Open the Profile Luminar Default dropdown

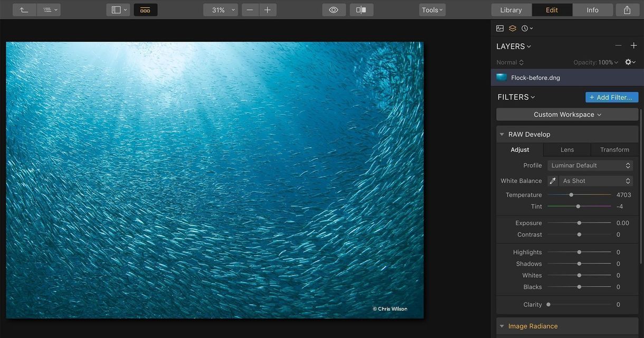point(590,165)
